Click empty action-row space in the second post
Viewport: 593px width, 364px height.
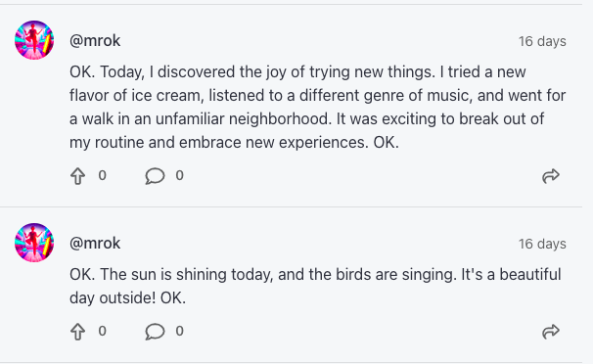(x=359, y=332)
